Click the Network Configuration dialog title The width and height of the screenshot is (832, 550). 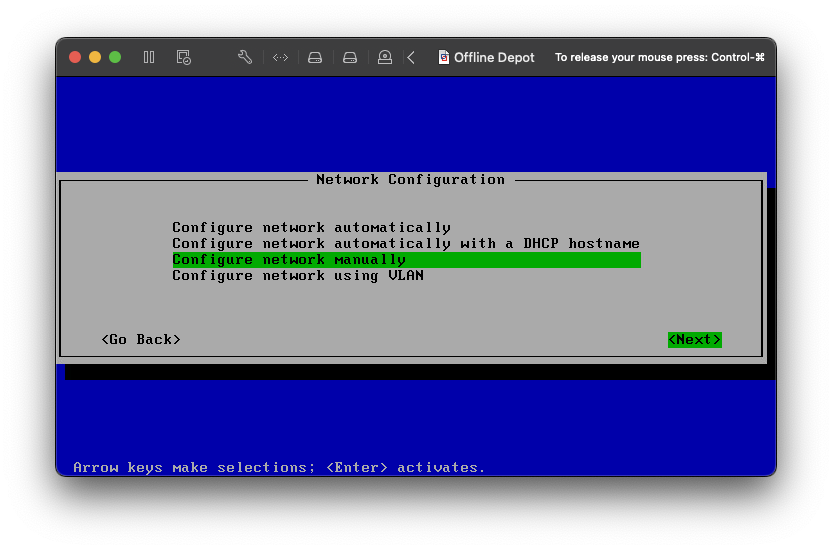pyautogui.click(x=410, y=179)
